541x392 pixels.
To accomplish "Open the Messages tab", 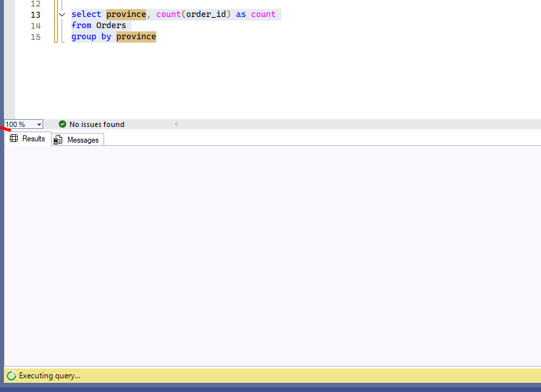I will point(78,139).
